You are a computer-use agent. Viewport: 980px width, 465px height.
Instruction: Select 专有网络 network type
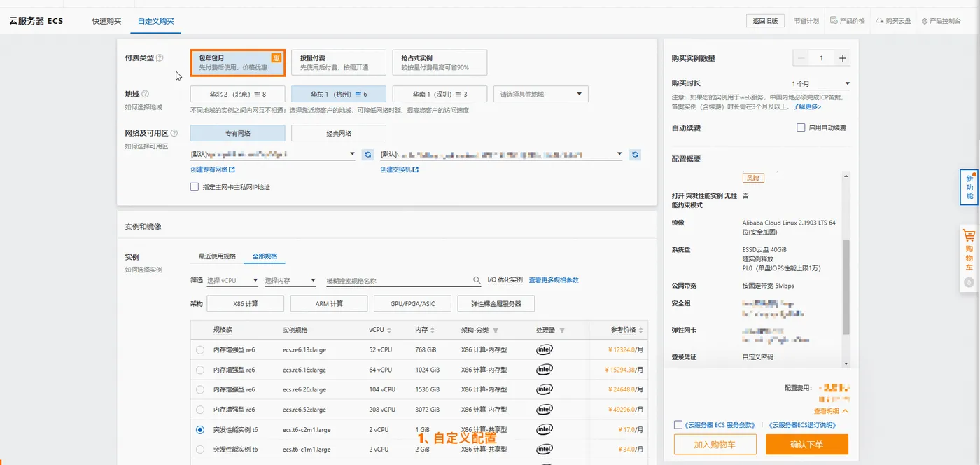coord(238,133)
